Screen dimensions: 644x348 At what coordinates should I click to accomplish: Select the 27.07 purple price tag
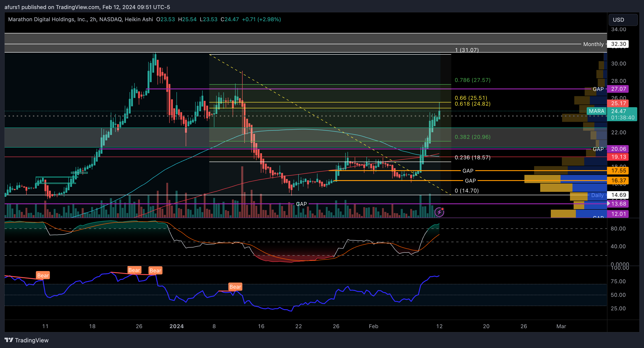point(618,89)
